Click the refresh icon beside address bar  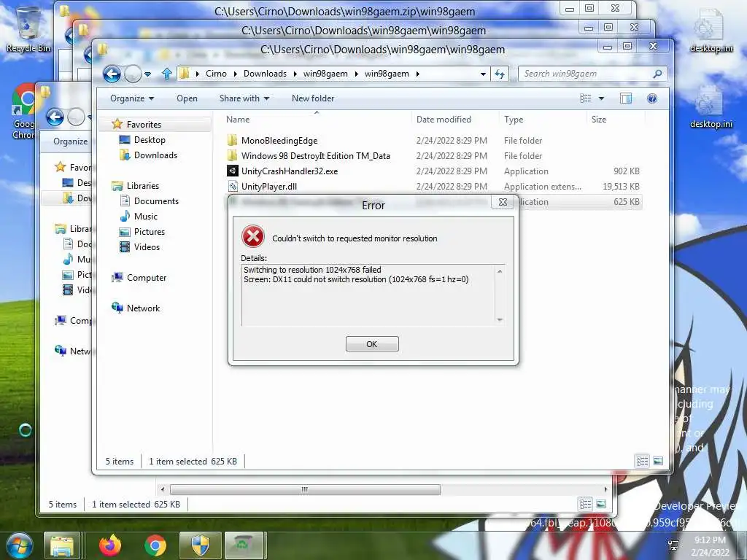pos(499,74)
